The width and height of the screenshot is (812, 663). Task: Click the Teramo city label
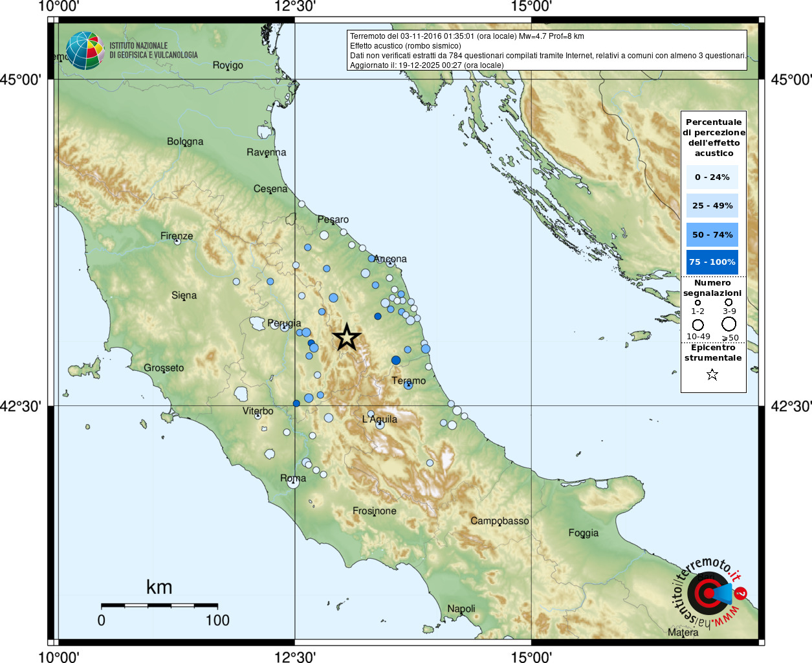pyautogui.click(x=409, y=381)
